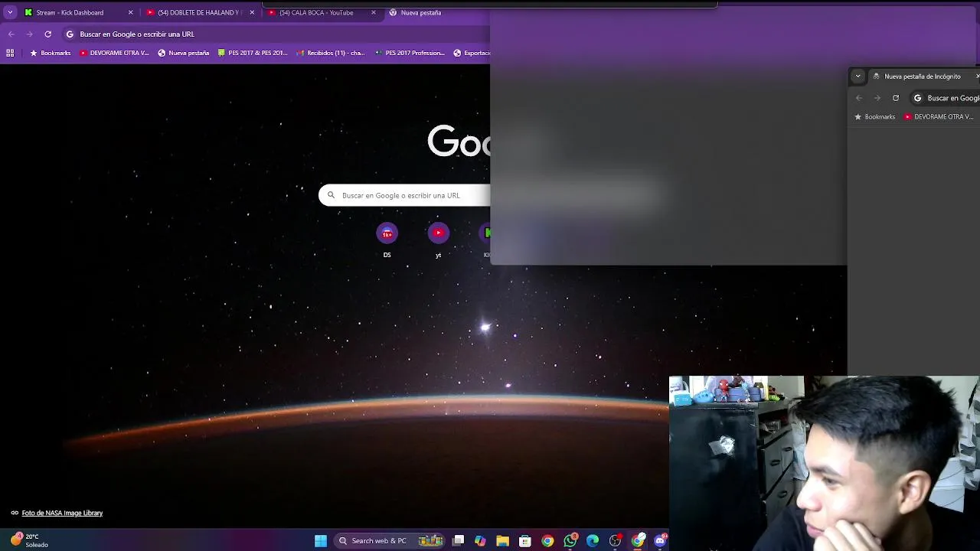Viewport: 980px width, 551px height.
Task: Open Foto de NASA Image Library link
Action: [62, 513]
